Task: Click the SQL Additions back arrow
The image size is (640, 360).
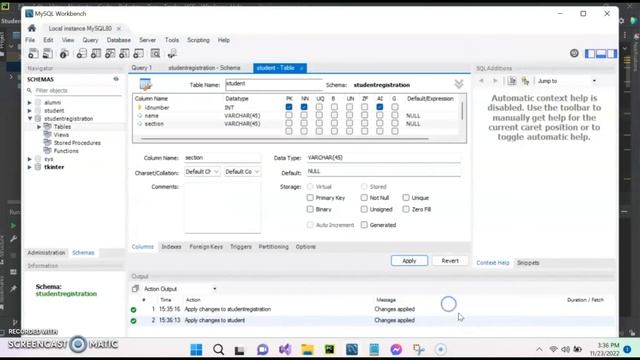Action: click(x=482, y=81)
